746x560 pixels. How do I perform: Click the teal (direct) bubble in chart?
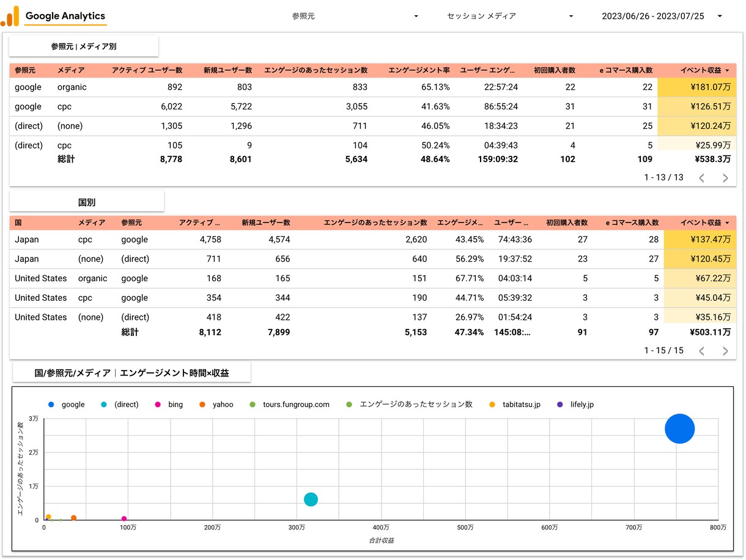tap(311, 499)
